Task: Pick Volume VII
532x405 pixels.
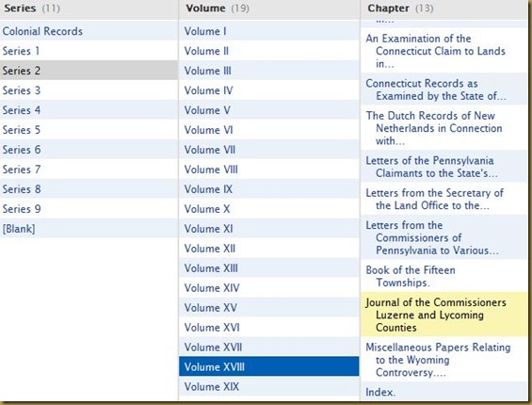Action: coord(268,150)
